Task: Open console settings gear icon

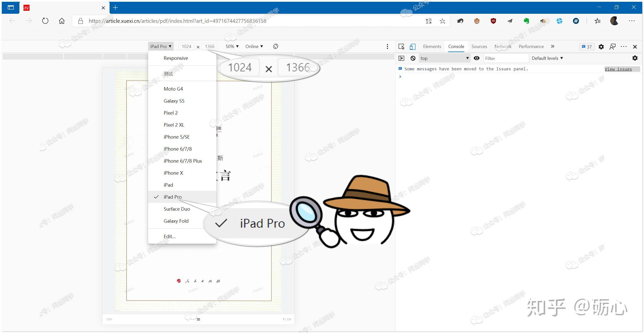Action: (635, 58)
